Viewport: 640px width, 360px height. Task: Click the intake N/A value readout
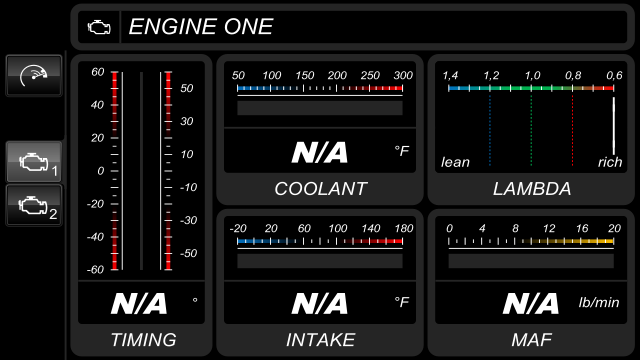click(320, 302)
